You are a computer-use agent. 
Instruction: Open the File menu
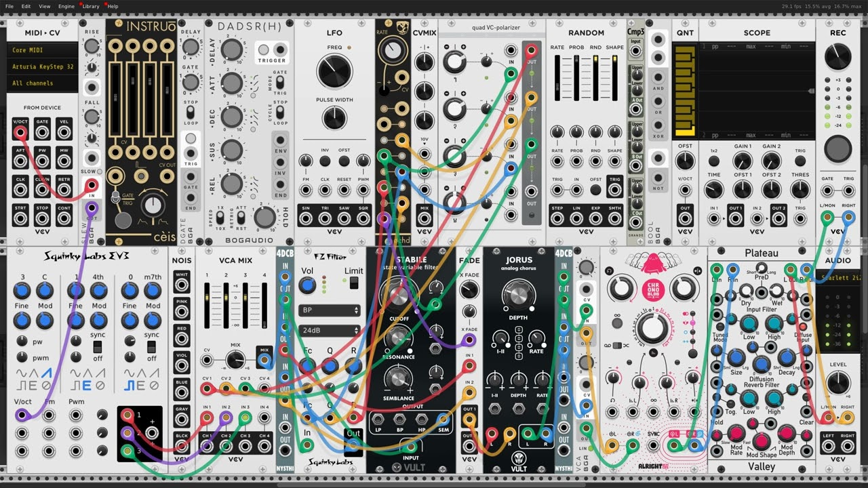(9, 6)
